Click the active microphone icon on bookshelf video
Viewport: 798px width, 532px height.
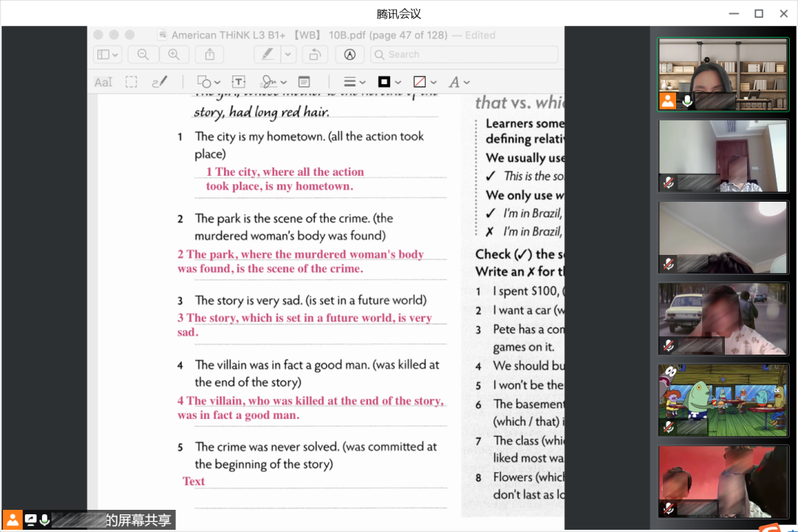point(687,100)
